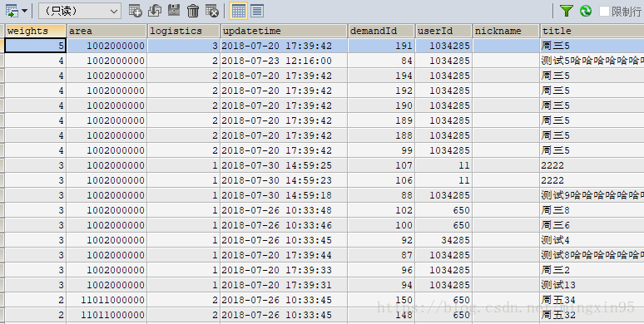Select demandId cell 194
This screenshot has width=644, height=324.
point(381,76)
